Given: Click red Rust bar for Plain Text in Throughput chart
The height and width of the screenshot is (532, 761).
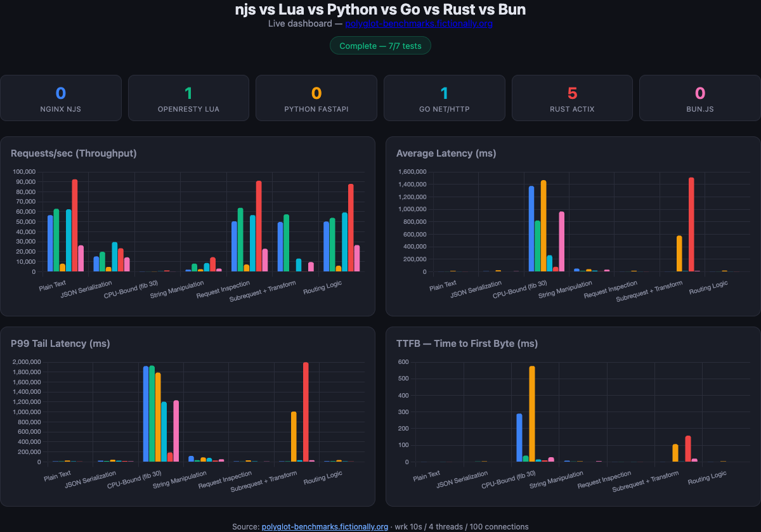Looking at the screenshot, I should coord(75,225).
